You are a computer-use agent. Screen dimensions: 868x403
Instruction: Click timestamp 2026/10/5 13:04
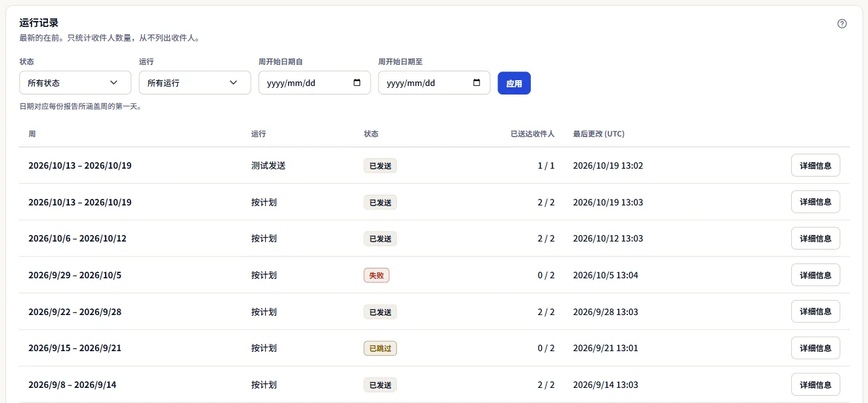pyautogui.click(x=606, y=275)
